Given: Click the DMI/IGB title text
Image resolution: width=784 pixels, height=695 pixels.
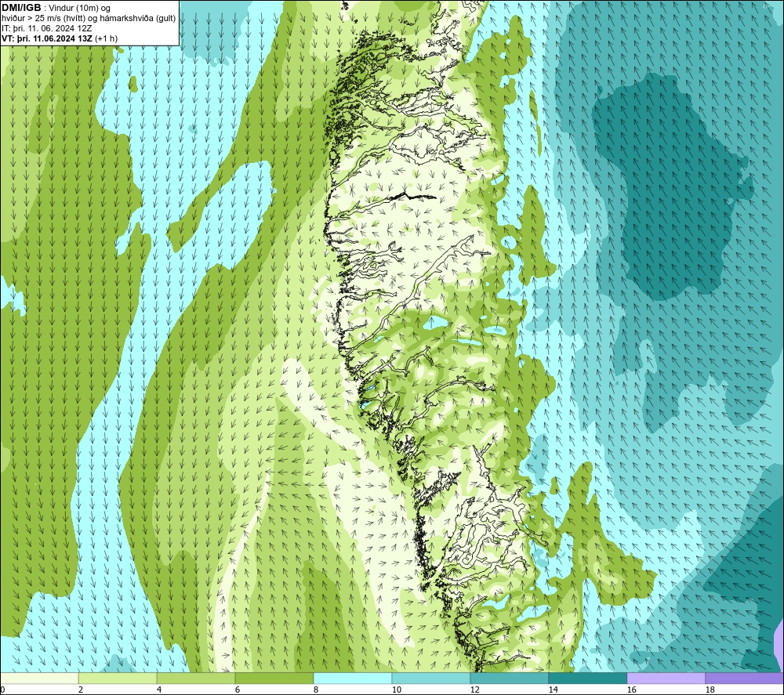Looking at the screenshot, I should pyautogui.click(x=21, y=8).
